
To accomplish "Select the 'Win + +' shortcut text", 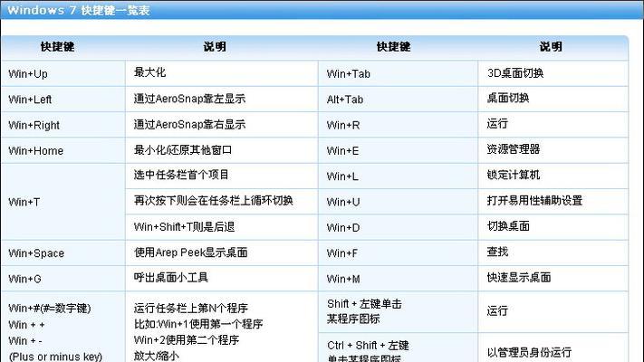I will coord(26,325).
